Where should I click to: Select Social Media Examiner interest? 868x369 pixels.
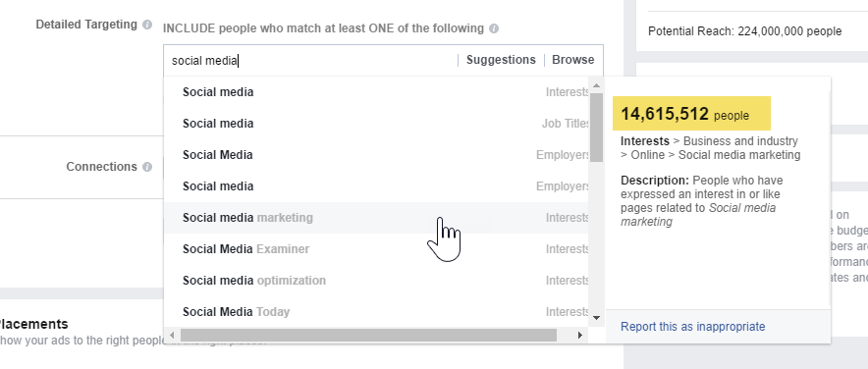(376, 249)
